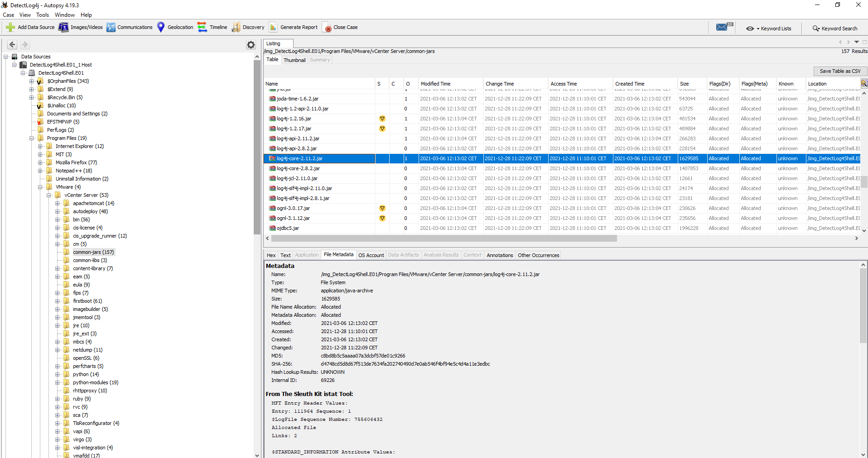This screenshot has height=458, width=868.
Task: Switch to the Hex content tab
Action: click(271, 255)
